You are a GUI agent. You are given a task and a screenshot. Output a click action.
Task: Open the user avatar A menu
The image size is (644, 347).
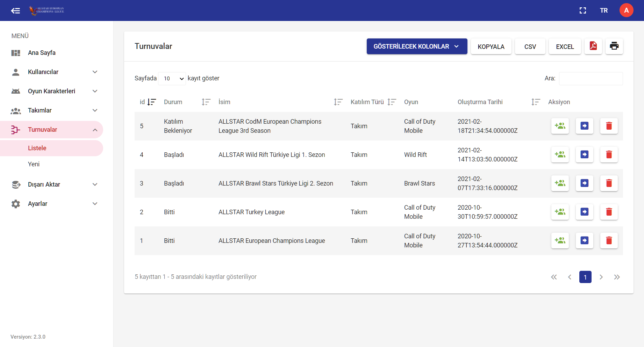[x=626, y=10]
